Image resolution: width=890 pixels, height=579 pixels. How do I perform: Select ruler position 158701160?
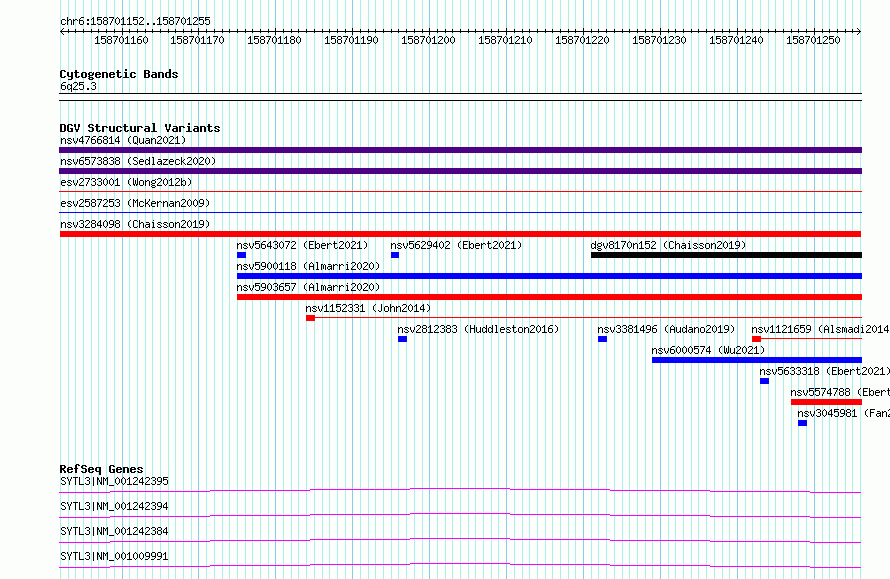121,40
